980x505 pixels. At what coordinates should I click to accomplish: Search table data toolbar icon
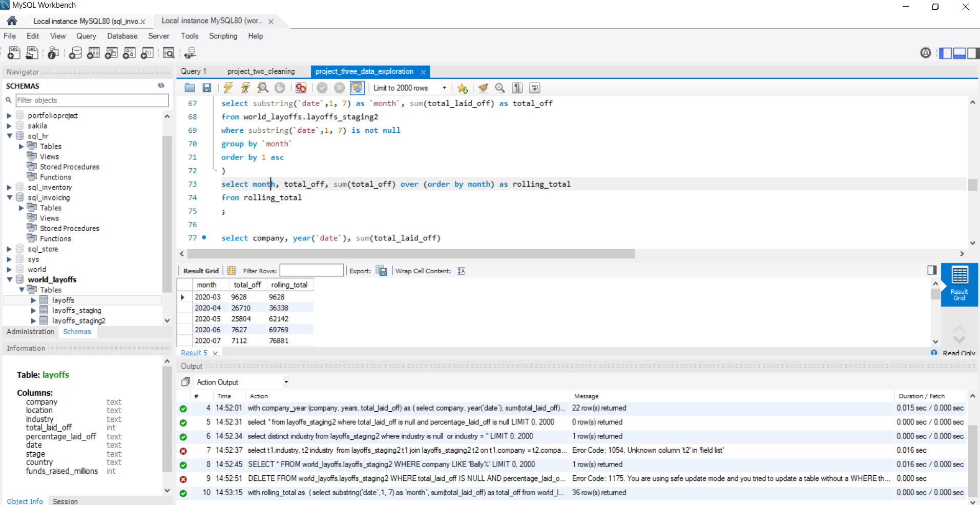pos(169,53)
